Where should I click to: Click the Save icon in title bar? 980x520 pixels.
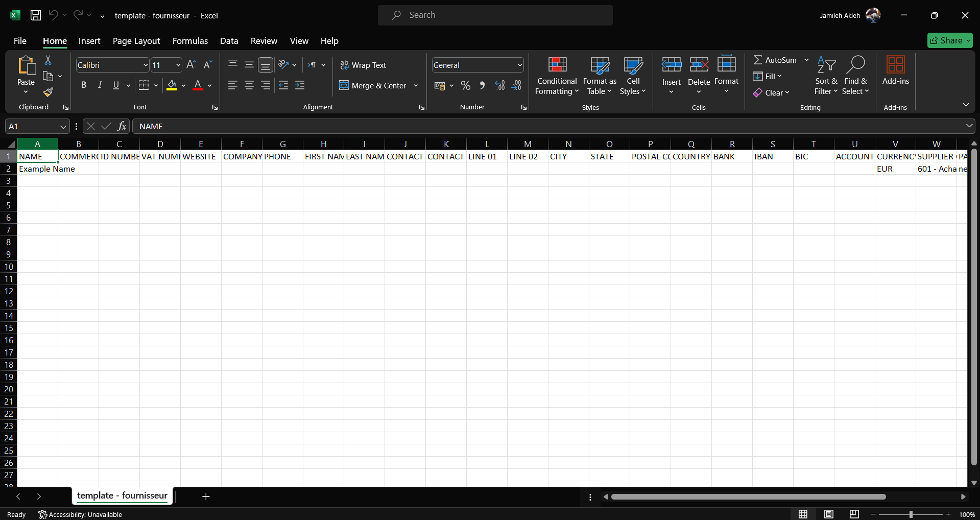click(x=36, y=15)
